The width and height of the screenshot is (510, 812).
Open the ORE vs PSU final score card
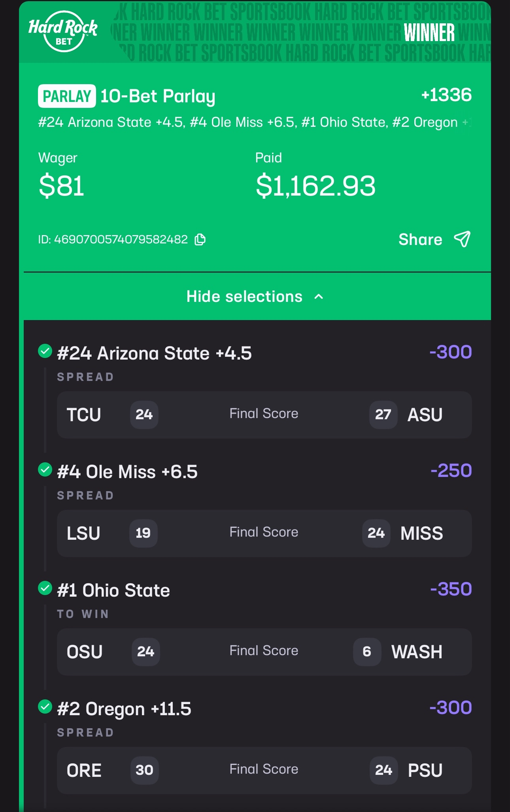click(264, 770)
